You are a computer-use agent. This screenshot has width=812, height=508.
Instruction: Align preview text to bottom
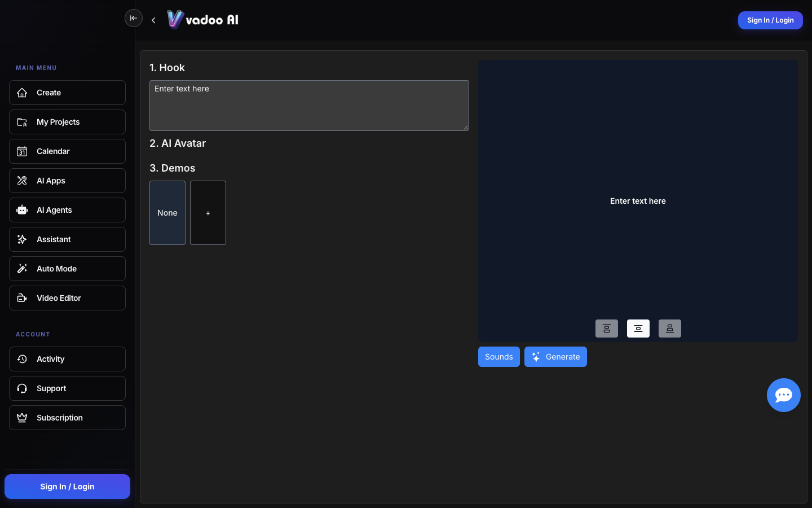click(670, 329)
